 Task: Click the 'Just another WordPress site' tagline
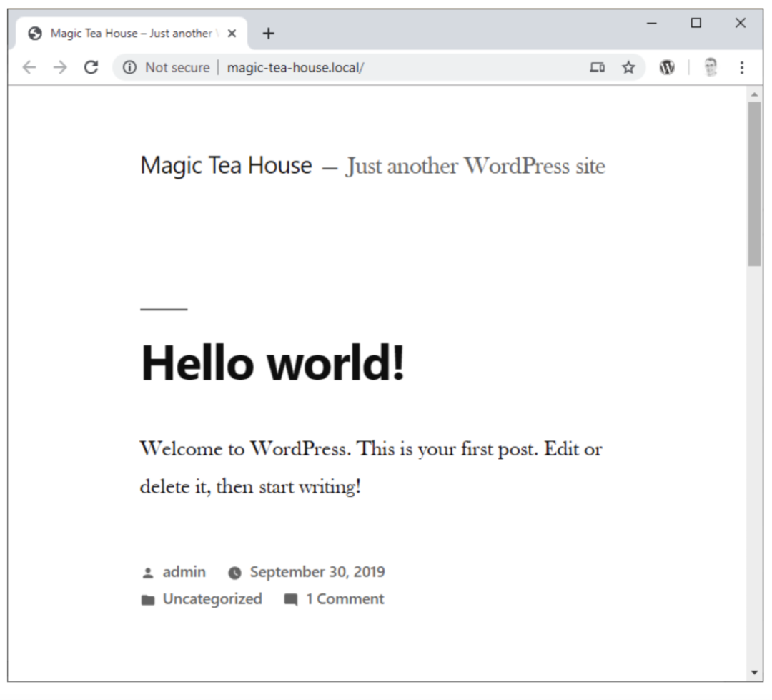click(475, 166)
